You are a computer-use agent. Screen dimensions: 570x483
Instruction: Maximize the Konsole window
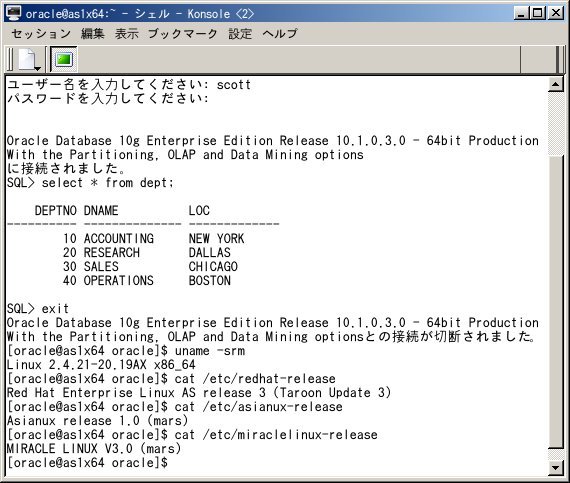tap(538, 13)
